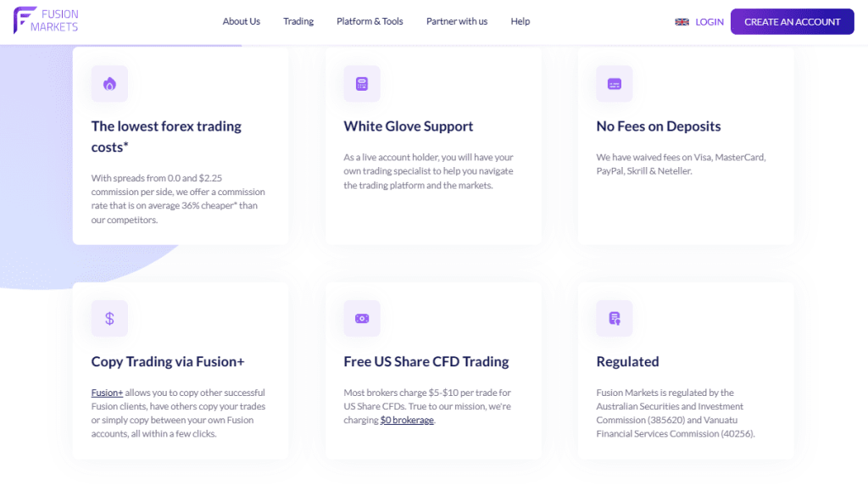The width and height of the screenshot is (868, 496).
Task: Click the calculator icon above White Glove Support
Action: coord(362,84)
